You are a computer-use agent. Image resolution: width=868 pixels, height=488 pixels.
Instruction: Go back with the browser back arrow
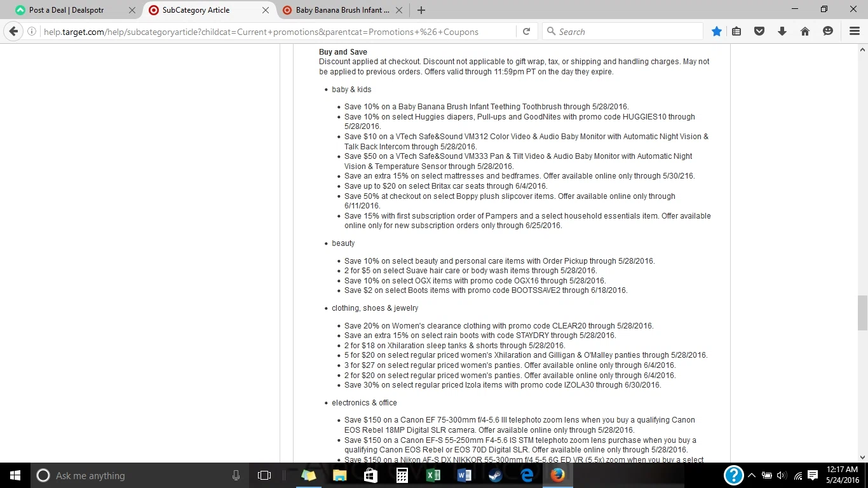click(x=13, y=32)
